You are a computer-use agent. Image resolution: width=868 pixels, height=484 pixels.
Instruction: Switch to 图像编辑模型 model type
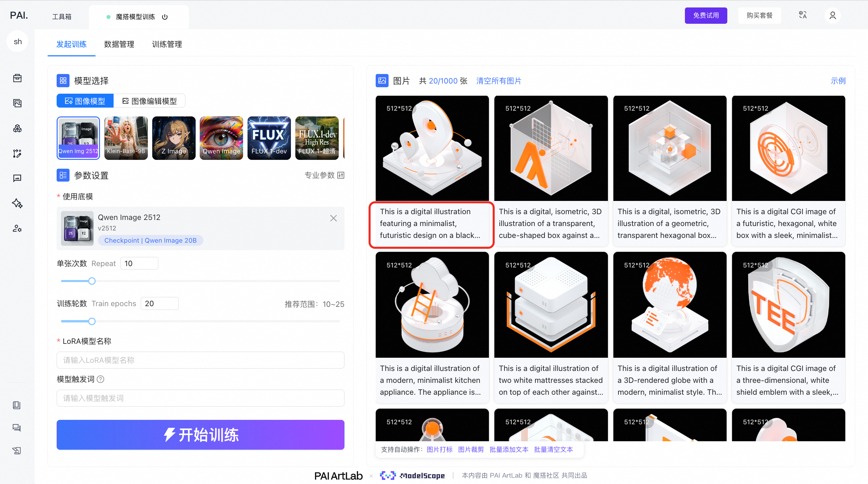[x=150, y=101]
